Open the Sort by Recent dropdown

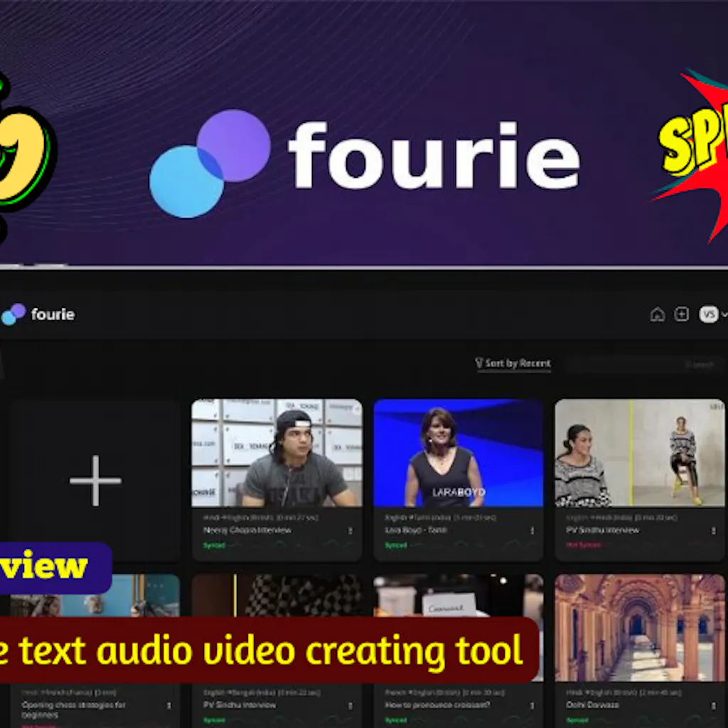point(513,363)
